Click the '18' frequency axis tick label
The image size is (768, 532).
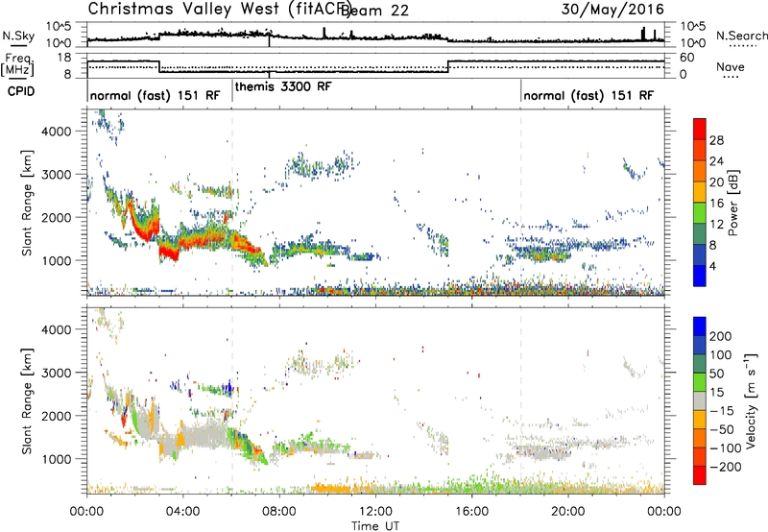[x=64, y=58]
